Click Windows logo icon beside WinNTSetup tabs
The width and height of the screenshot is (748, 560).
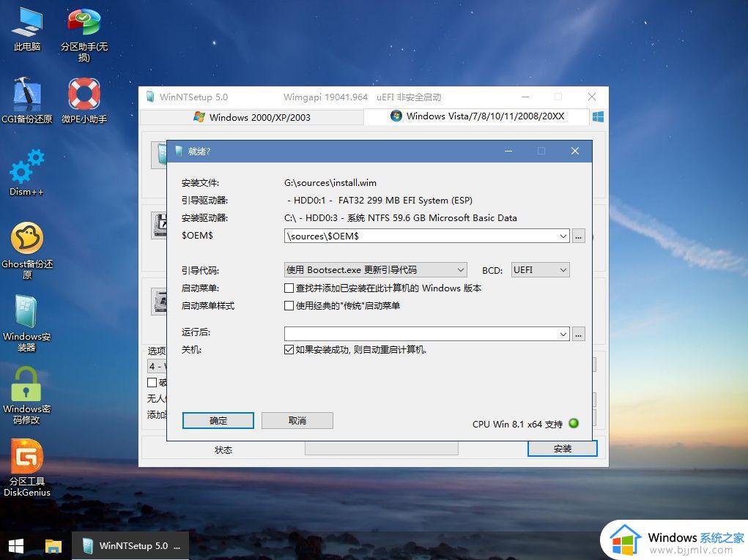599,116
